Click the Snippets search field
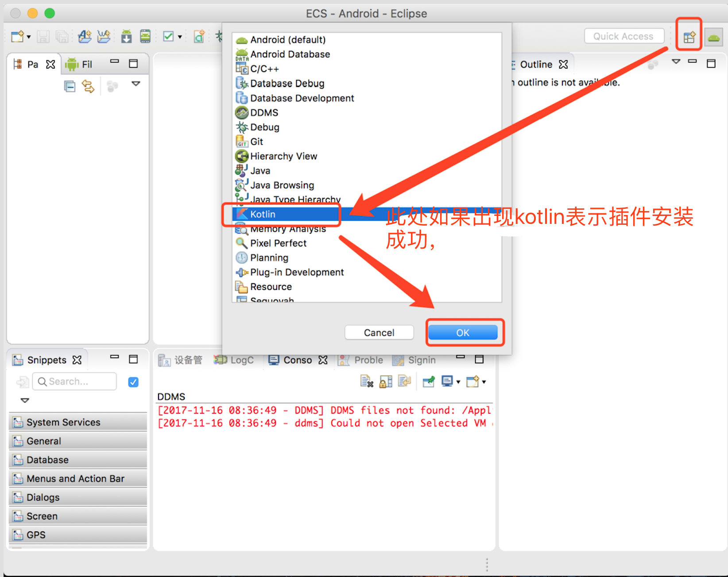The image size is (728, 577). pos(74,381)
